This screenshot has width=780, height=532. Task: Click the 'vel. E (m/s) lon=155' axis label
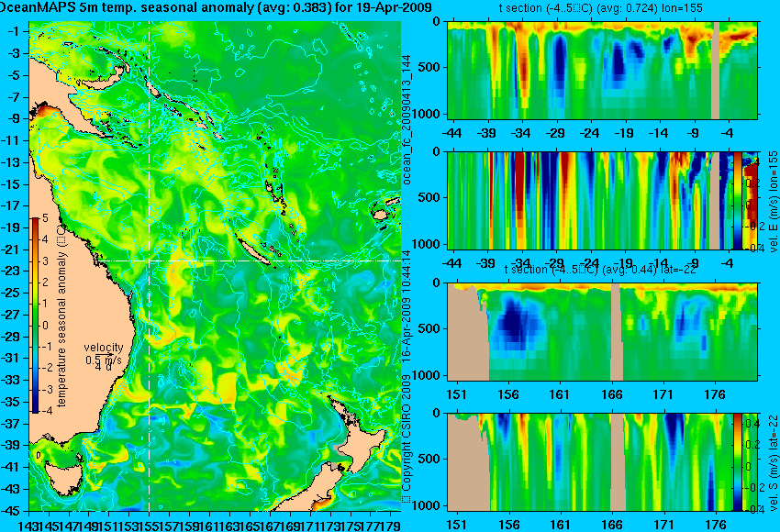[x=774, y=202]
